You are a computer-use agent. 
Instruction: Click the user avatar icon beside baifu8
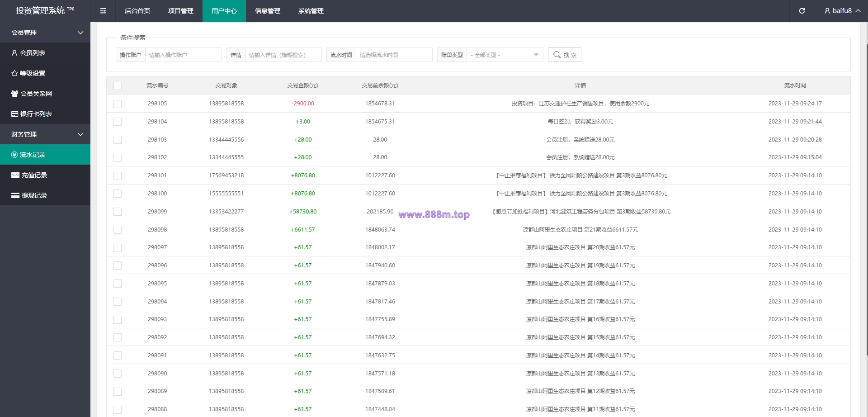827,11
